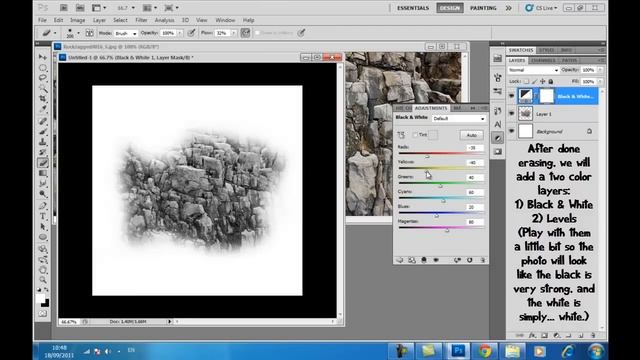Select the Pen tool
The height and width of the screenshot is (360, 640).
pos(43,206)
